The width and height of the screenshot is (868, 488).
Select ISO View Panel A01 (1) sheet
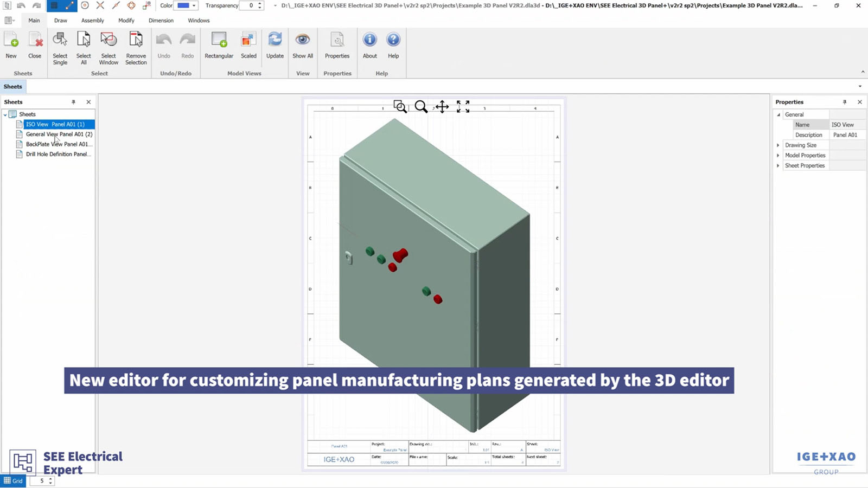click(55, 124)
